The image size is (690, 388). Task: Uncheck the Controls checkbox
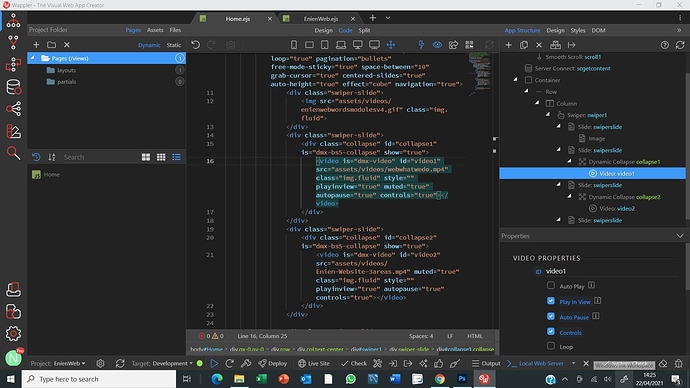coord(551,331)
